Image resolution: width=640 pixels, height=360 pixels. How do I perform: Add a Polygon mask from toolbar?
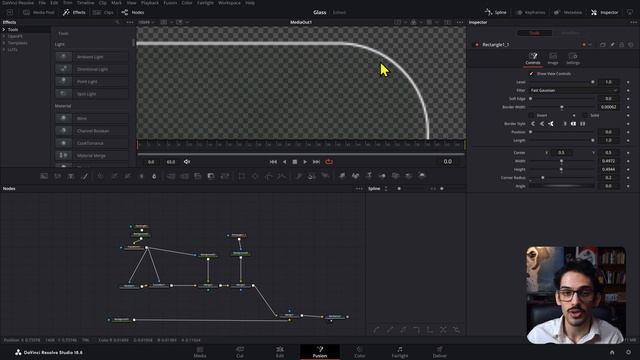[x=269, y=176]
